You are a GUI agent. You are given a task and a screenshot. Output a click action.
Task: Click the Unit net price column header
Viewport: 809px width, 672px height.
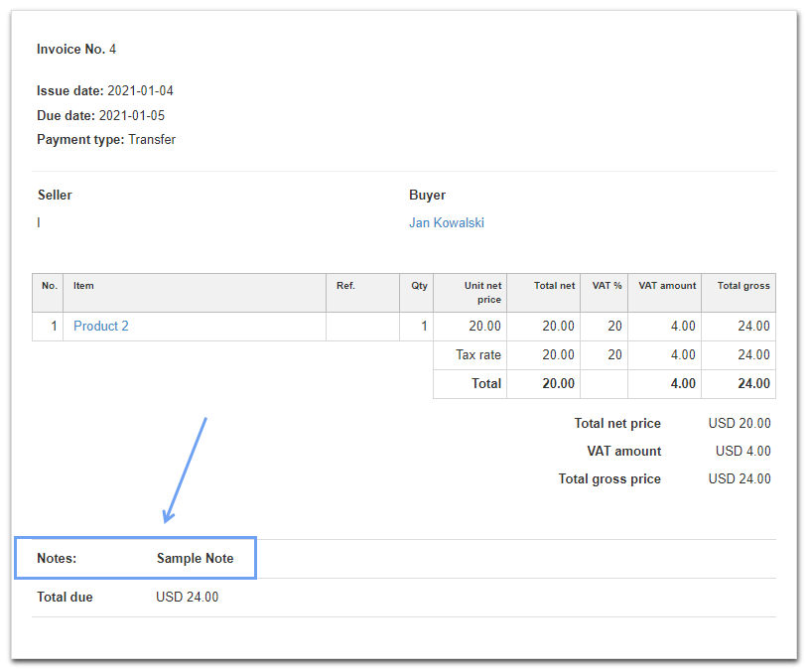[x=482, y=293]
